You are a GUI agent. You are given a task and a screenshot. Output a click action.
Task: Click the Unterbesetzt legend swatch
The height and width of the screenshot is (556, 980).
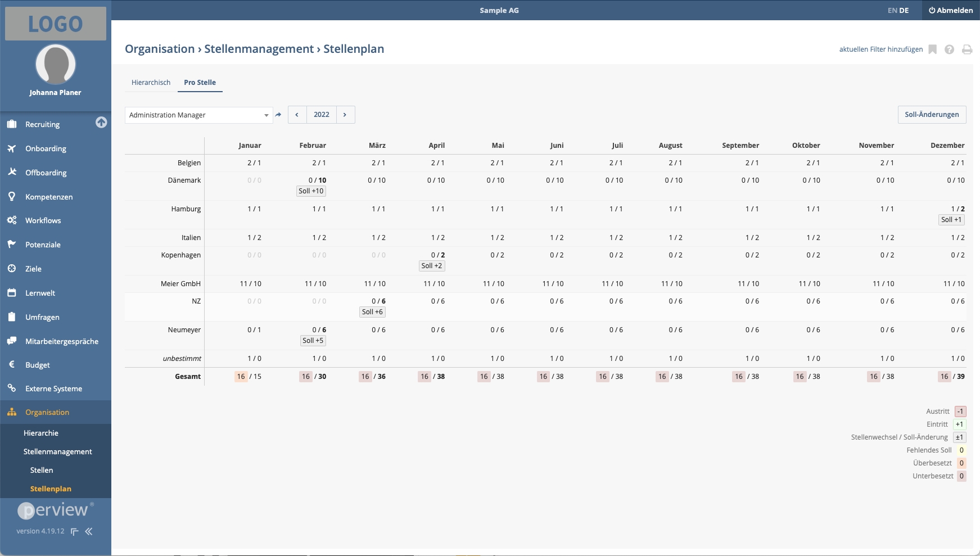(x=961, y=476)
